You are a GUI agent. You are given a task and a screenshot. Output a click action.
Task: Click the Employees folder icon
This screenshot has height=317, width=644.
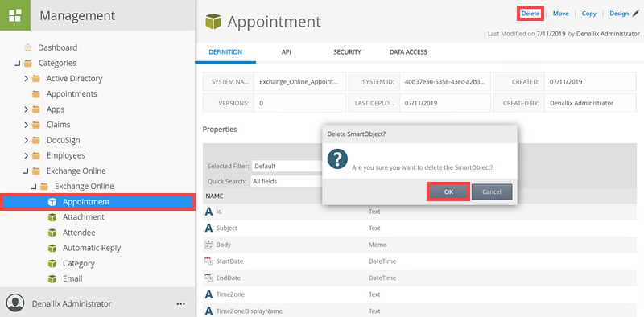coord(36,155)
